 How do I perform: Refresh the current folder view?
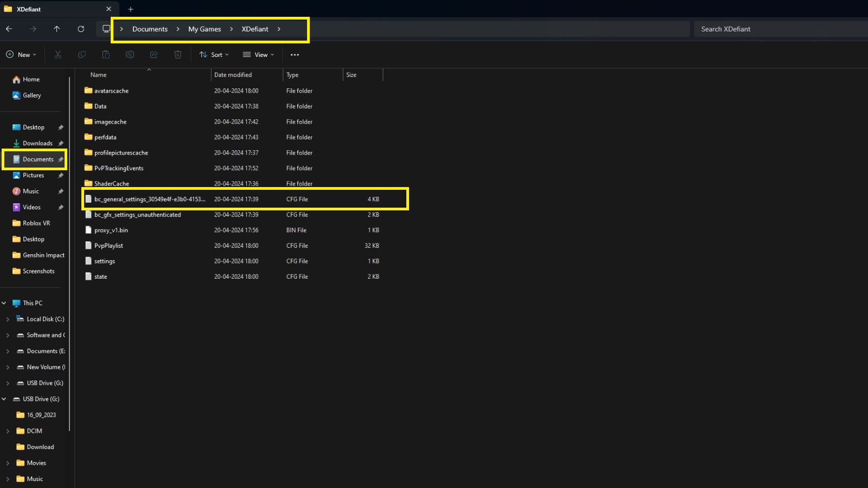point(81,29)
